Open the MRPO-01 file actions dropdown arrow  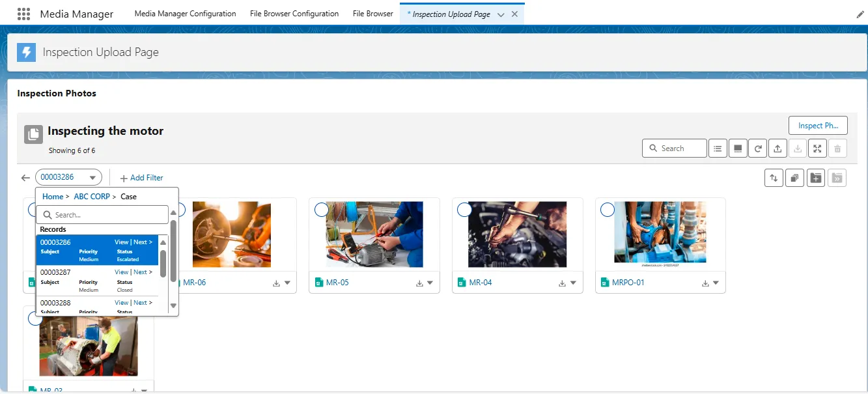coord(716,283)
